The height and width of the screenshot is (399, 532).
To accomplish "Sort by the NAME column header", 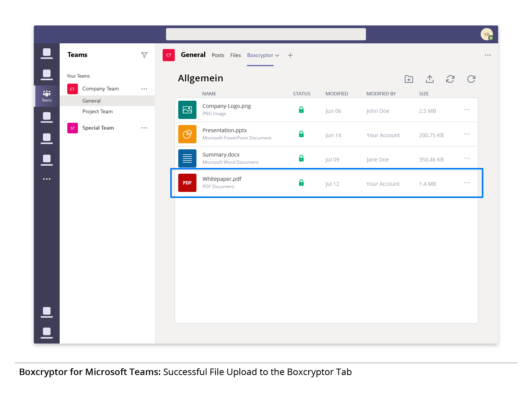I will [x=209, y=94].
